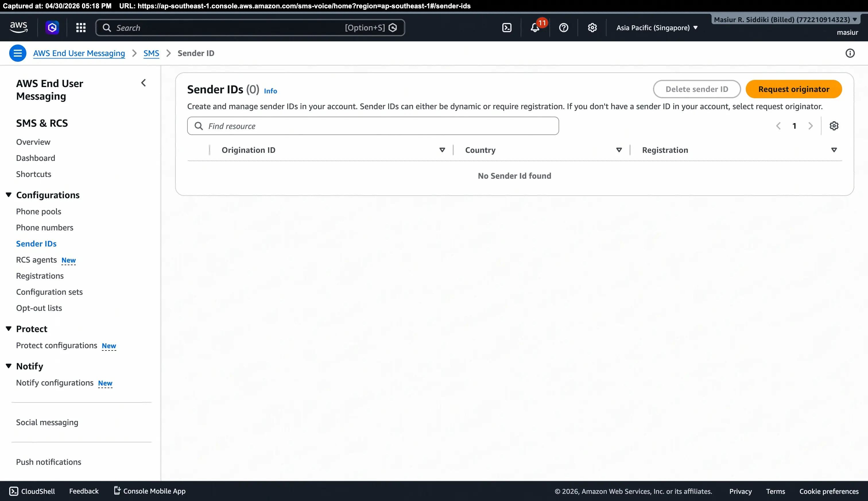This screenshot has height=501, width=868.
Task: Click the New badge next to RCS agents
Action: tap(68, 261)
